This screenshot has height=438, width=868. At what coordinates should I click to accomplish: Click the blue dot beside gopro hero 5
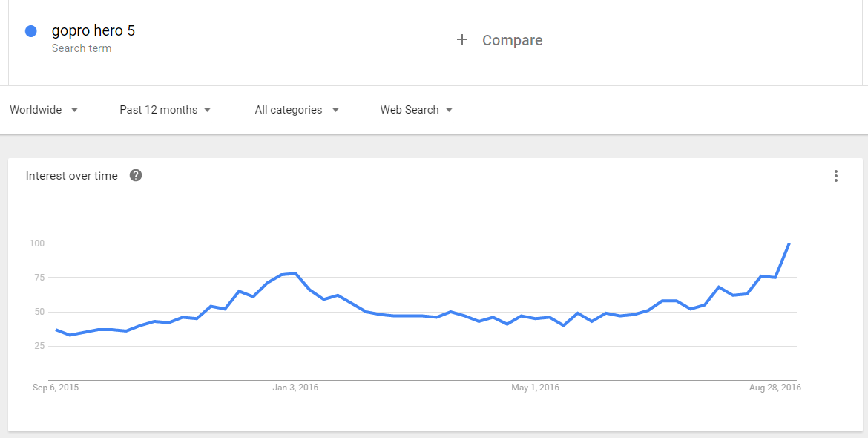[31, 31]
